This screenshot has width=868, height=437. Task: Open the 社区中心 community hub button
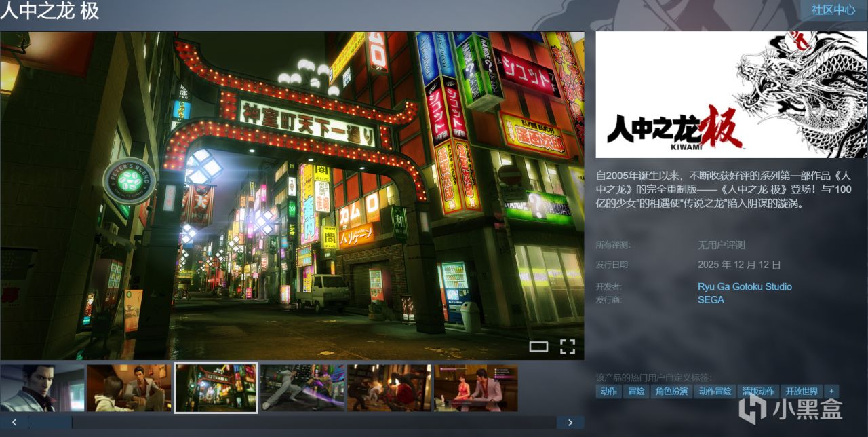(833, 9)
